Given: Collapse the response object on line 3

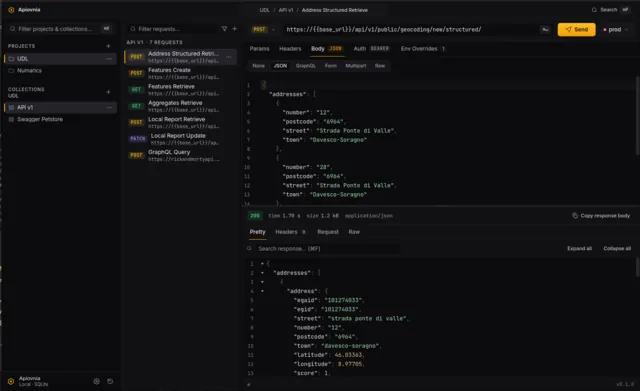Looking at the screenshot, I should (262, 282).
